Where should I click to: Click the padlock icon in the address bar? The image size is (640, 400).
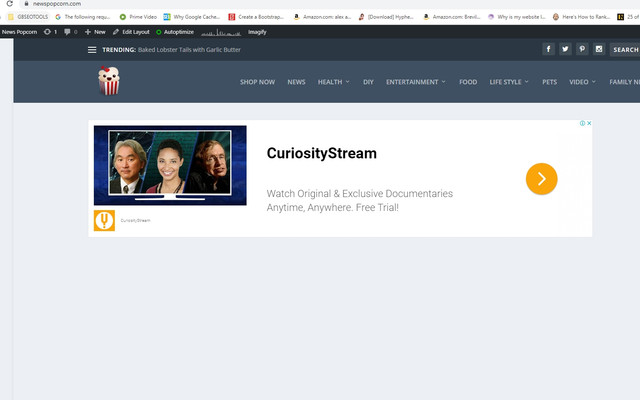(26, 4)
